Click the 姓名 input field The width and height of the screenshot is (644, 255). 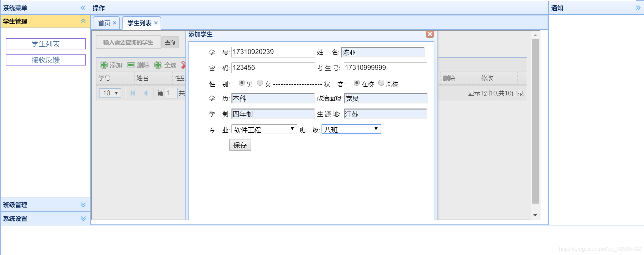[383, 52]
